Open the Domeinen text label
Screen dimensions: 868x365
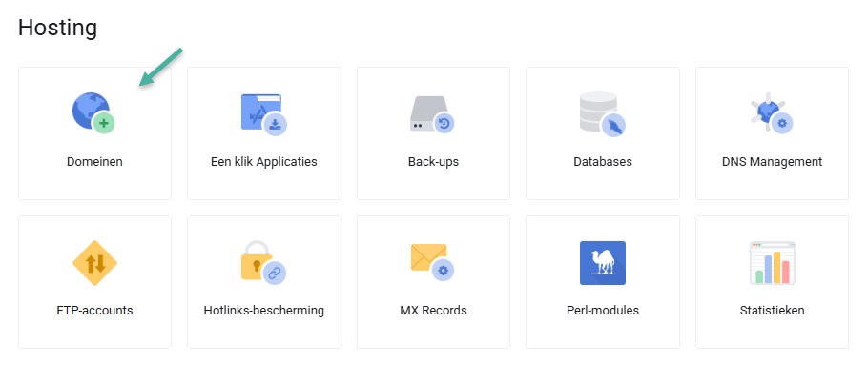(x=94, y=162)
